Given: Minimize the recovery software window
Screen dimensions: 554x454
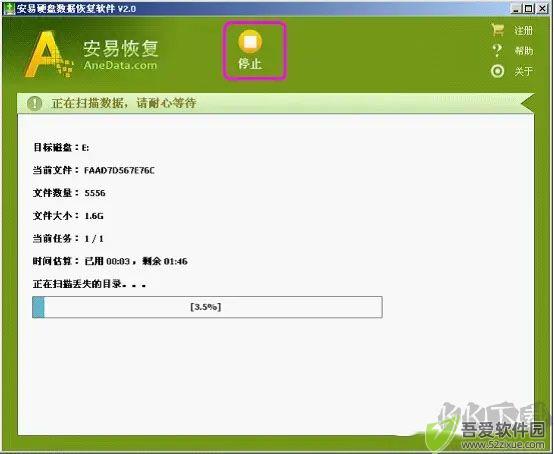Looking at the screenshot, I should click(517, 8).
